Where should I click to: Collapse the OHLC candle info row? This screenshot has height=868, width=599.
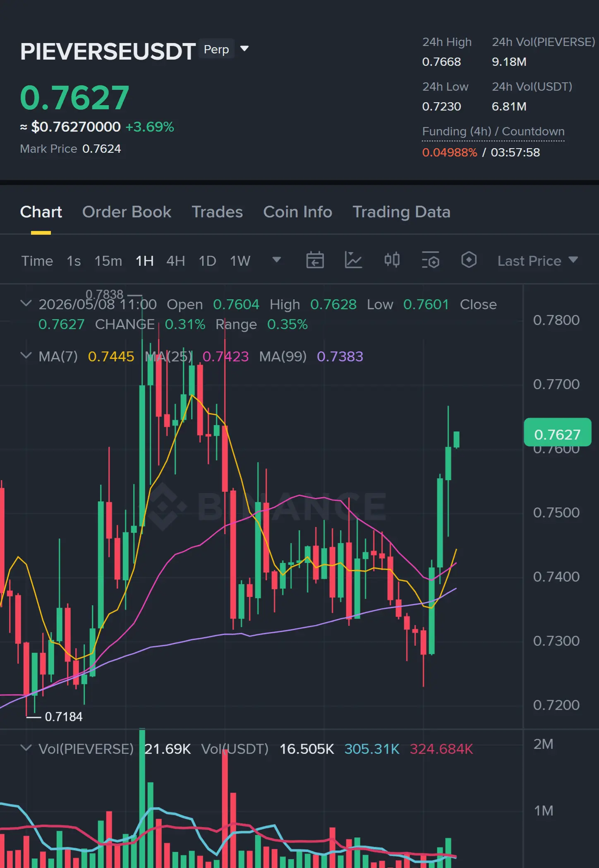(26, 303)
